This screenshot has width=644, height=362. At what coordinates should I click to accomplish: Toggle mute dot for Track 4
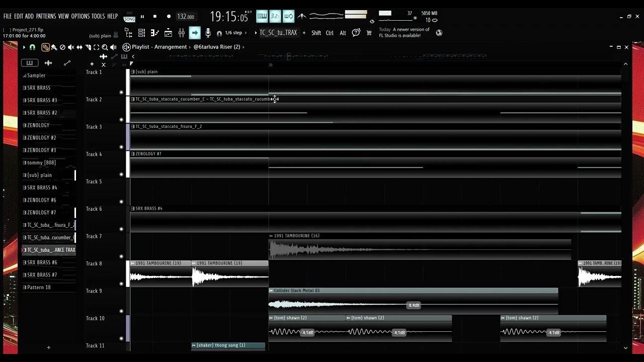(x=121, y=174)
